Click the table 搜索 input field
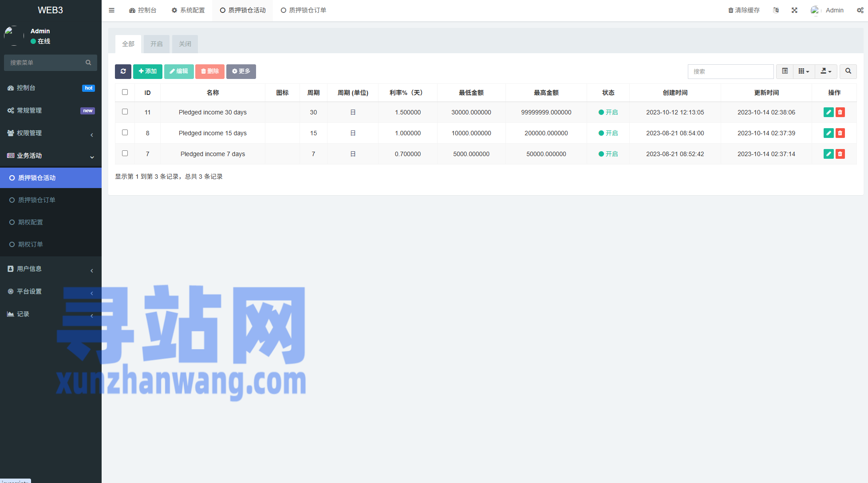868x483 pixels. coord(730,71)
